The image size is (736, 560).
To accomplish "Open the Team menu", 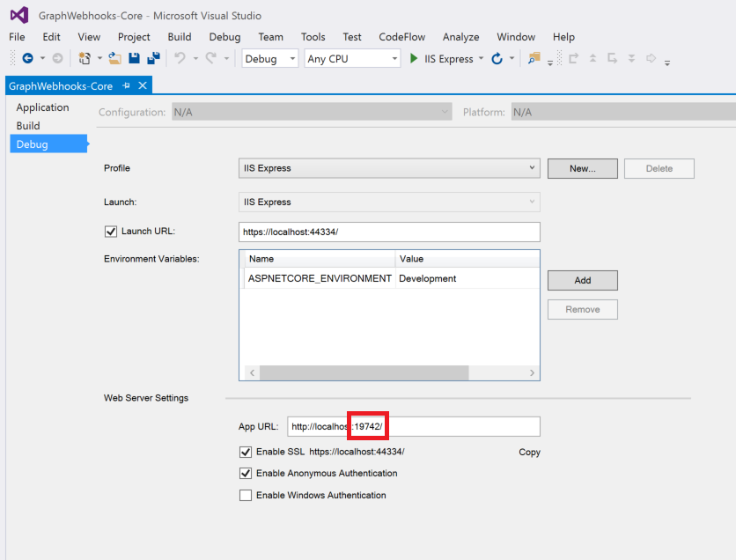I will click(270, 37).
